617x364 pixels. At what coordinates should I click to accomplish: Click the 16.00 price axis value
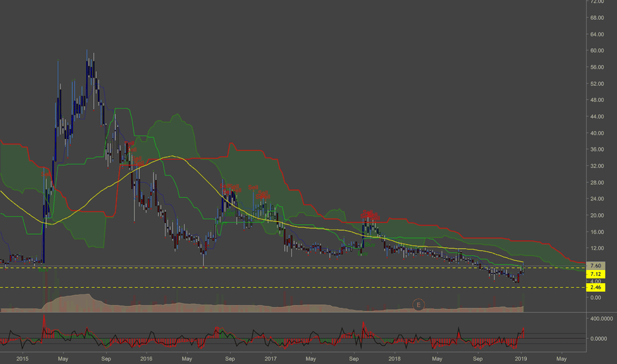(x=597, y=232)
